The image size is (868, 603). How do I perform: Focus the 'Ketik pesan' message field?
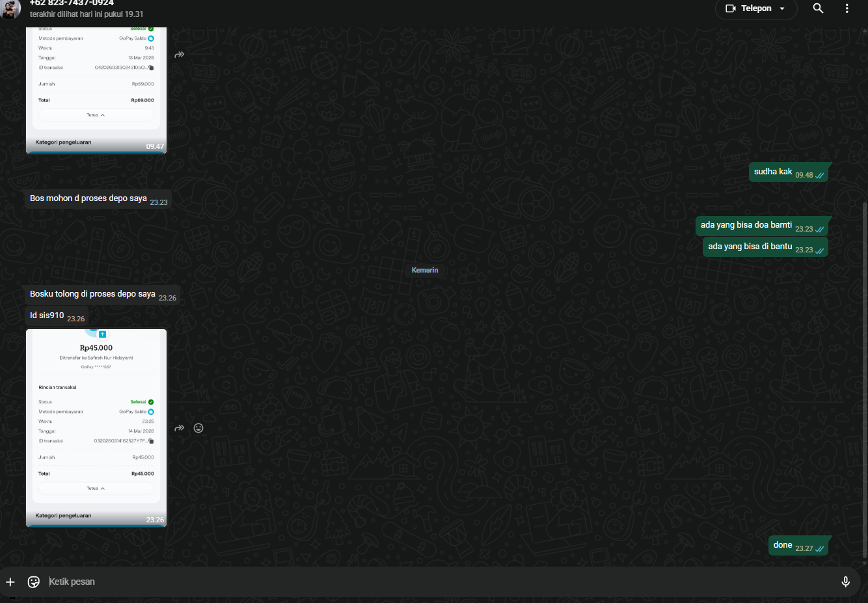(x=440, y=582)
